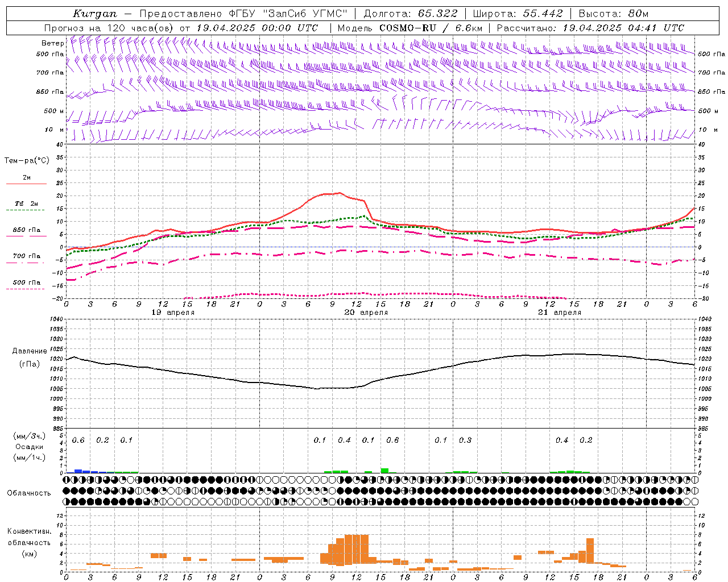Click the '21 апреля' date label
The image size is (728, 582).
560,312
